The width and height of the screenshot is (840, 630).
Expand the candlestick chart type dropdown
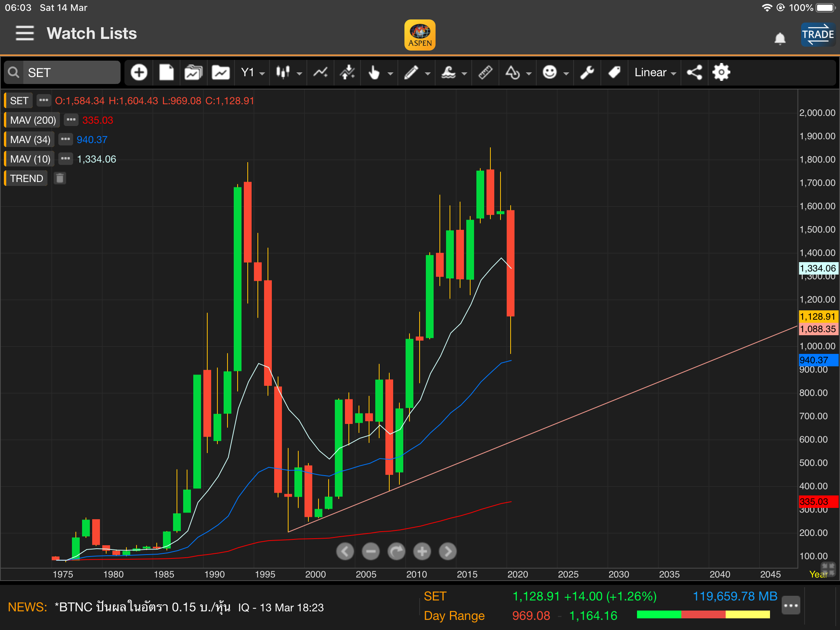pos(288,72)
